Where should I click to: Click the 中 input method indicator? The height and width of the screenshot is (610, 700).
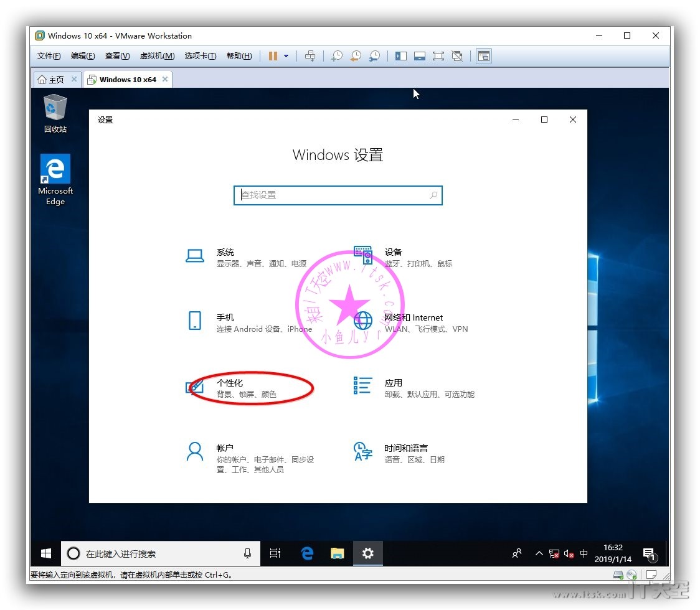[x=584, y=553]
